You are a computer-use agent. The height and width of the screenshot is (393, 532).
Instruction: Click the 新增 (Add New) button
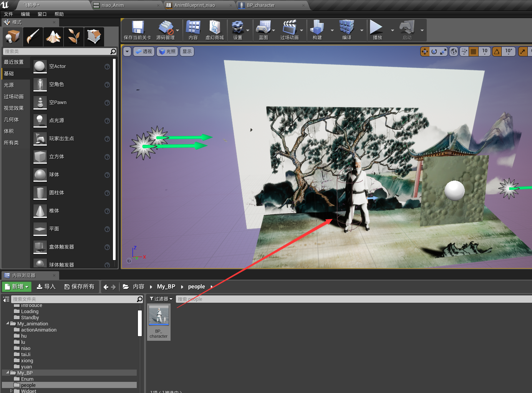(x=17, y=287)
